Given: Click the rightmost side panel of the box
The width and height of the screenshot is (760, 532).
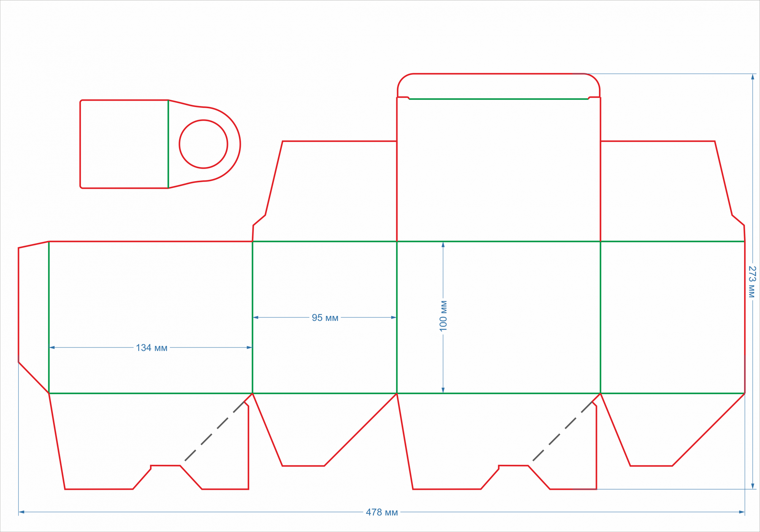Looking at the screenshot, I should [673, 317].
